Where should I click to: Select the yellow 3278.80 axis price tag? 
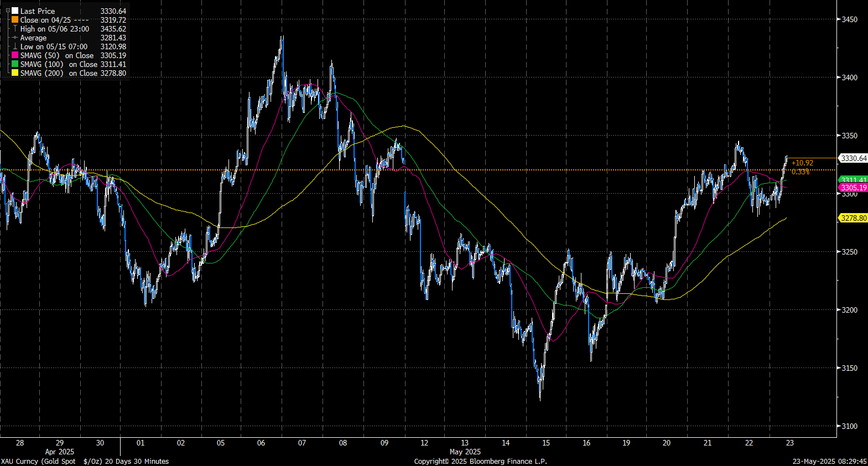click(854, 218)
